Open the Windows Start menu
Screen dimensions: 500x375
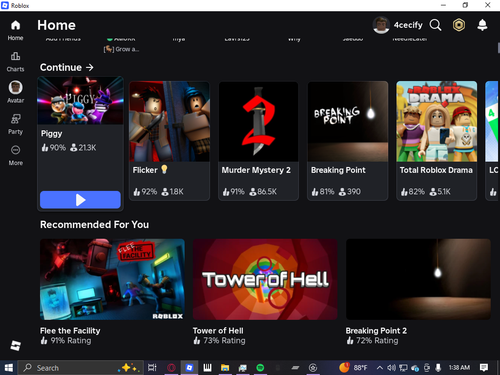9,368
